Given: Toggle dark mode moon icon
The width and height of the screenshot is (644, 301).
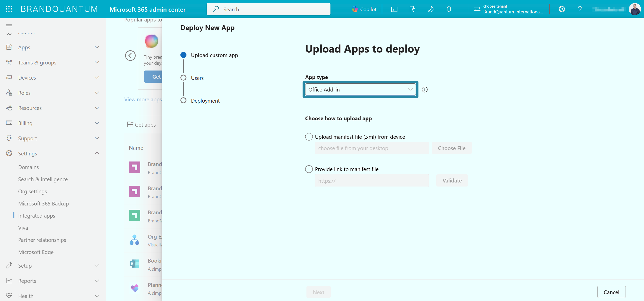Looking at the screenshot, I should (x=431, y=9).
